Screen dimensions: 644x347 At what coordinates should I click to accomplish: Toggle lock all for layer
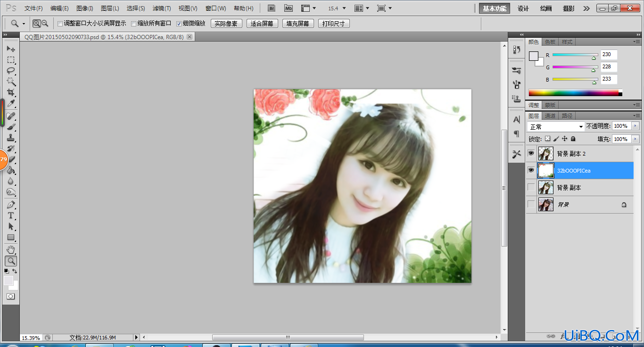(x=573, y=139)
